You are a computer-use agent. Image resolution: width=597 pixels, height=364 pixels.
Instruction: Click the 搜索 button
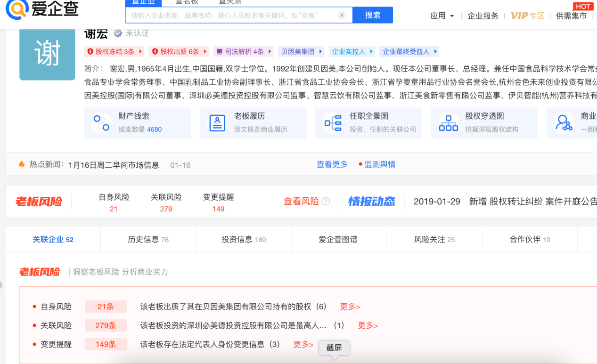pos(373,15)
